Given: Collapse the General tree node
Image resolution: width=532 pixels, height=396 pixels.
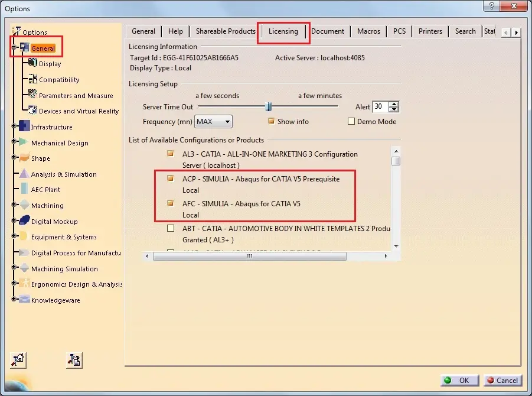Looking at the screenshot, I should pos(14,47).
